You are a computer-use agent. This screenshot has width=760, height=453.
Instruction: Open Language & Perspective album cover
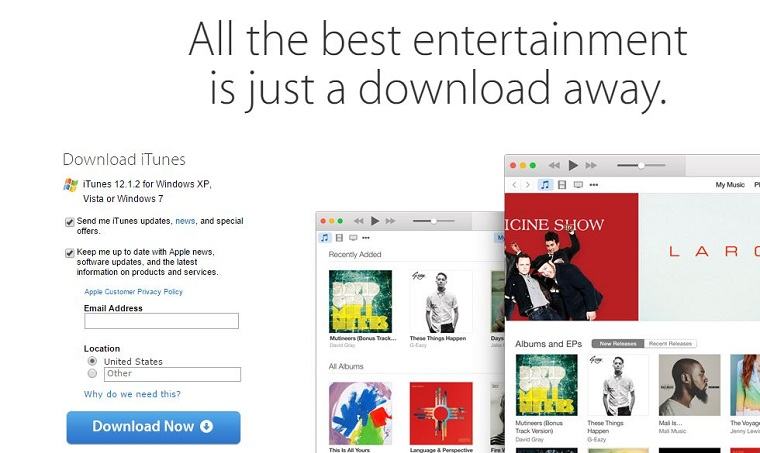(441, 413)
